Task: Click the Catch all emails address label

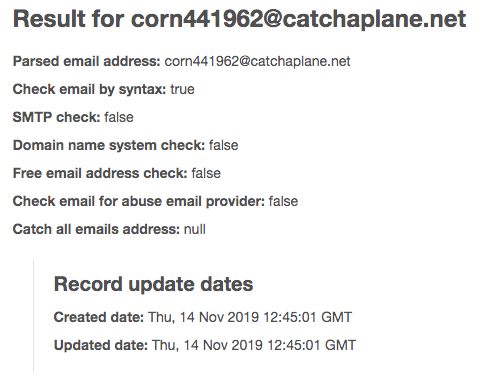Action: click(96, 229)
